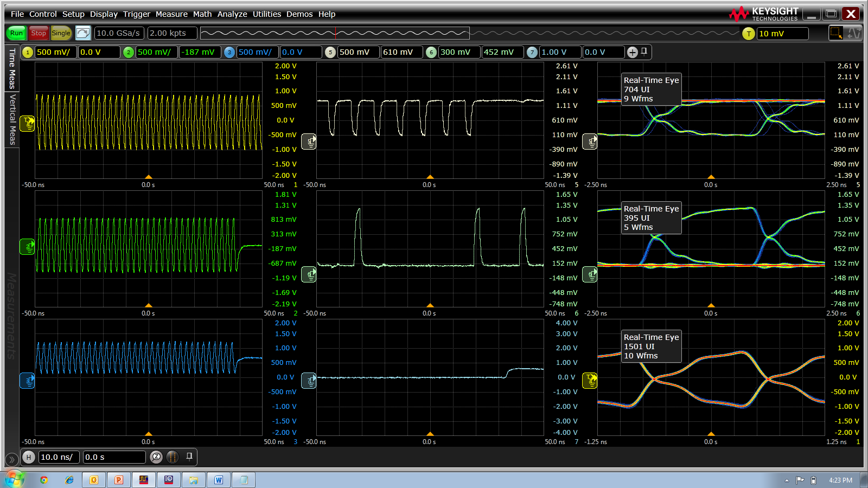Toggle channel 2 display button
The width and height of the screenshot is (868, 488).
coord(129,52)
